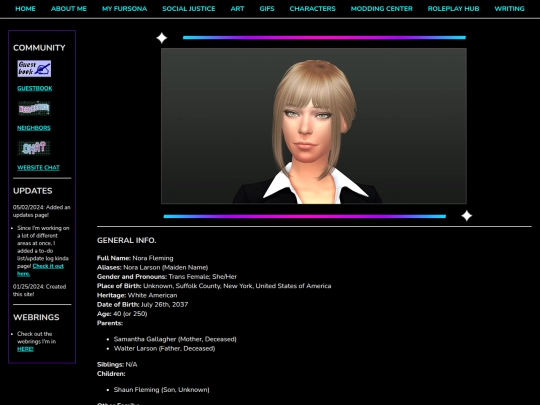Image resolution: width=540 pixels, height=405 pixels.
Task: Click the 05/02/2024 update entry
Action: tap(42, 211)
